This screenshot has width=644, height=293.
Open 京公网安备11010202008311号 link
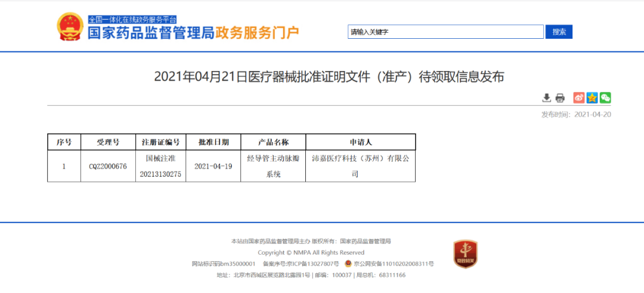(394, 264)
